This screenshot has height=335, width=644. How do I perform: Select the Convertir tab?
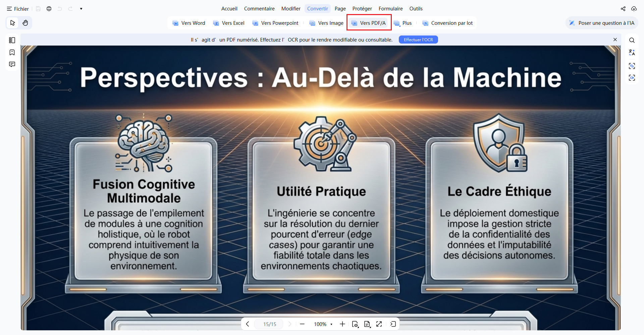pos(318,9)
